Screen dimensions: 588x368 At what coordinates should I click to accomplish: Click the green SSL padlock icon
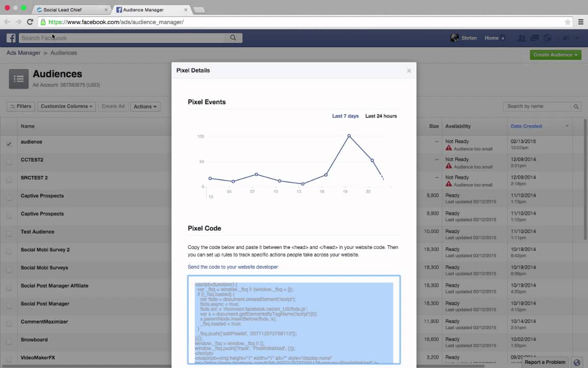[43, 22]
